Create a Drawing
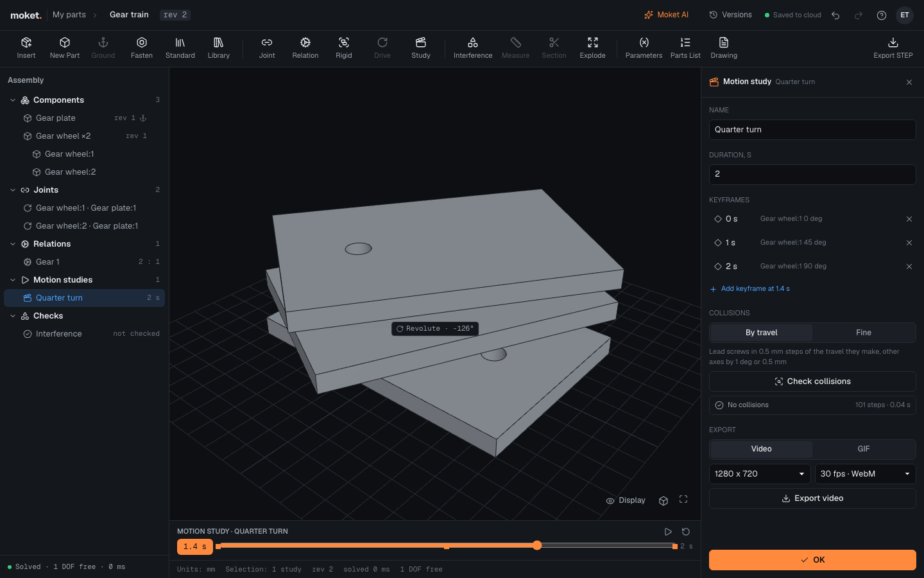924x578 pixels. tap(724, 48)
